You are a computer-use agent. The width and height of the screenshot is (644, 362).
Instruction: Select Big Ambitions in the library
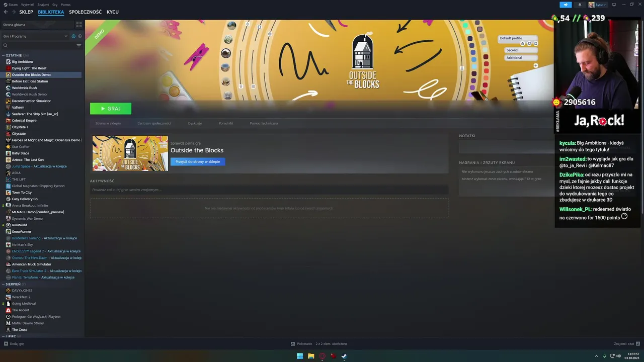coord(23,62)
